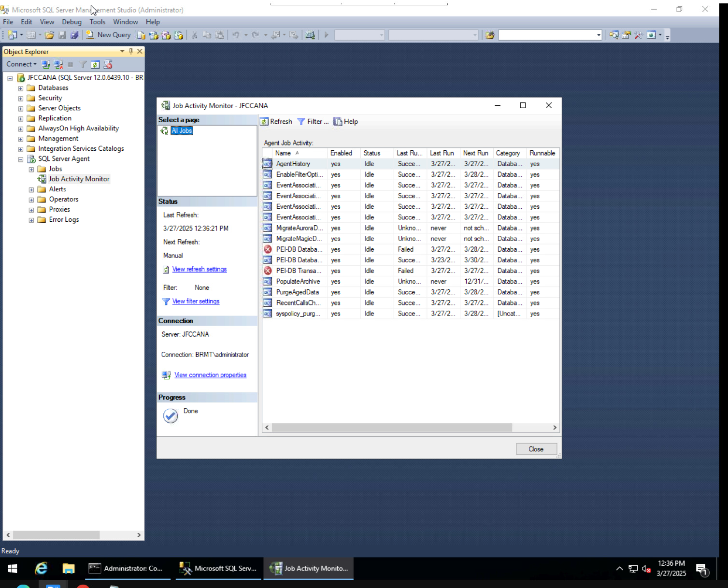Click the View filter settings link

[x=196, y=301]
